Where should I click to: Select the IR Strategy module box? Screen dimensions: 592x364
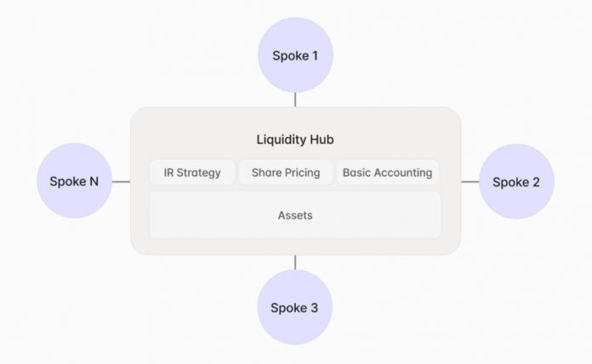coord(191,173)
